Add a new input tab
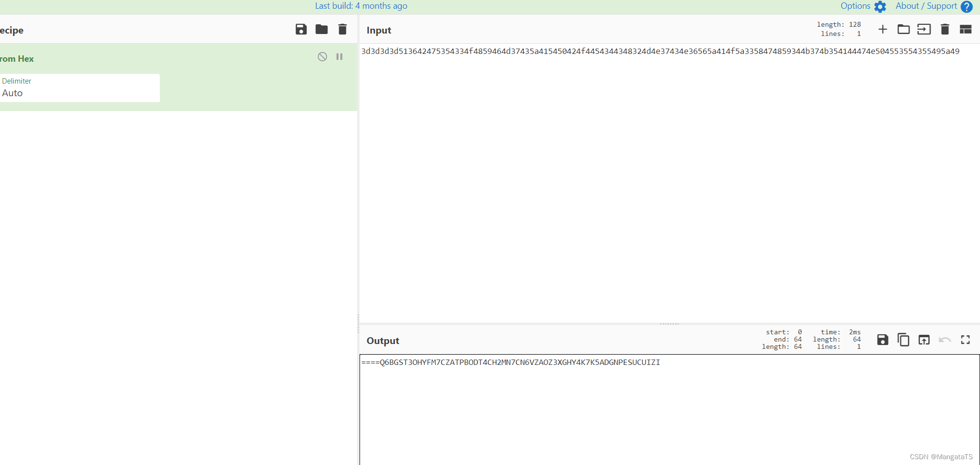Screen dimensions: 980x465 (x=883, y=29)
